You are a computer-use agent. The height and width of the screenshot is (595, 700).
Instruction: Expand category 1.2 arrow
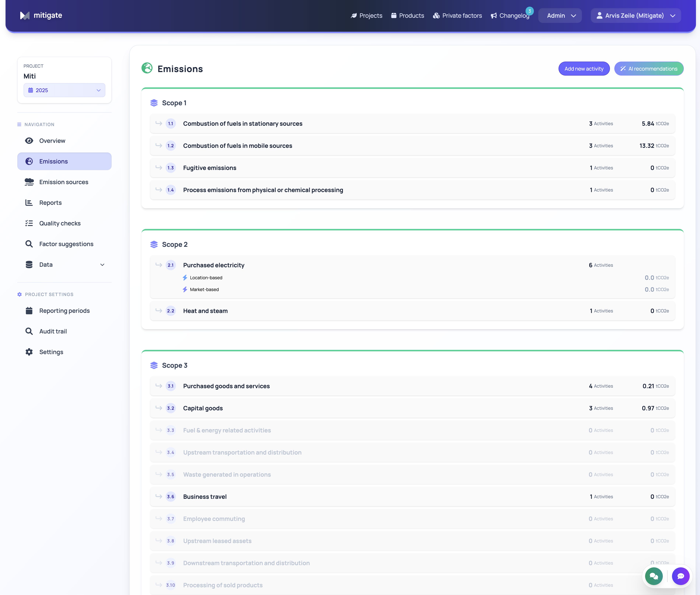pyautogui.click(x=159, y=145)
